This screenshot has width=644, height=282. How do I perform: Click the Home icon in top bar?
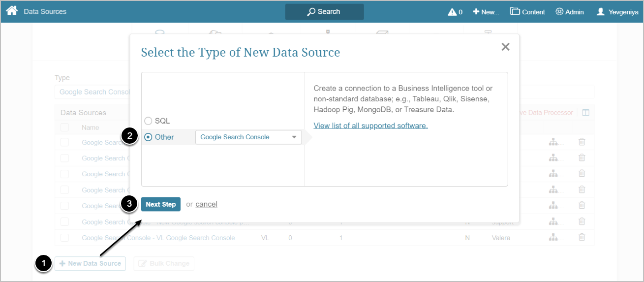point(11,11)
